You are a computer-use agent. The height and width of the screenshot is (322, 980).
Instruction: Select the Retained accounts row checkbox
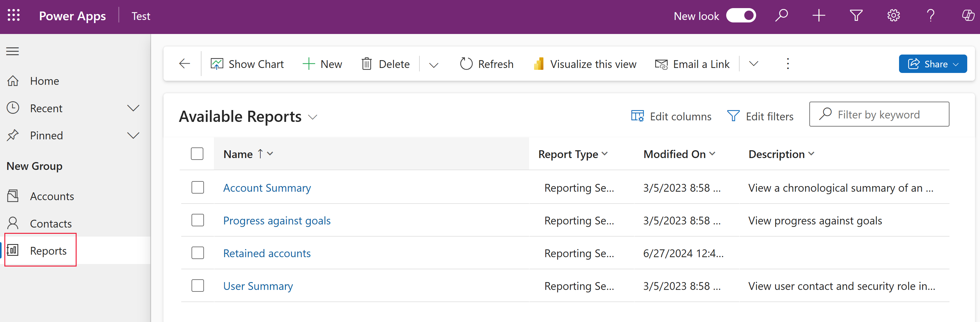tap(197, 253)
